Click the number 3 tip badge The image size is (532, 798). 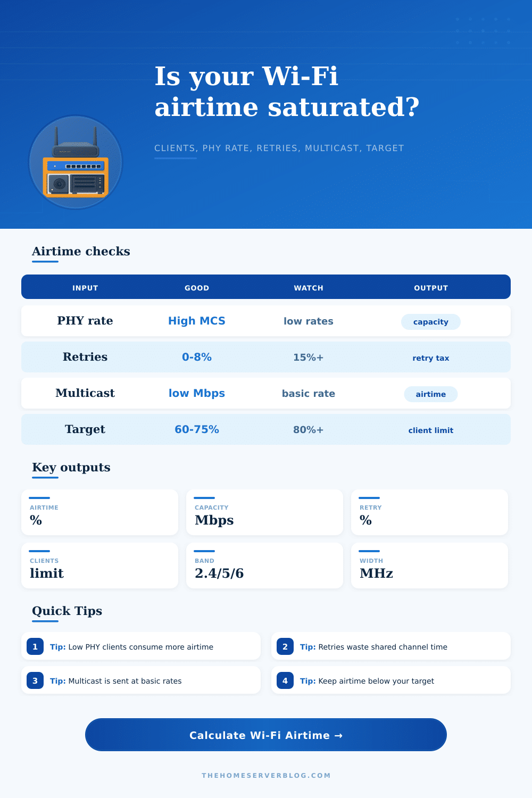tap(35, 680)
